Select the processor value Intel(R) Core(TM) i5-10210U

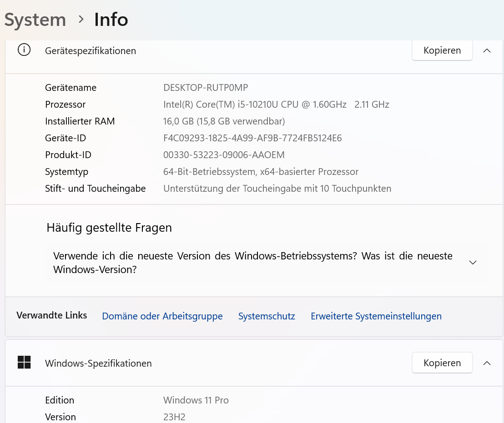[276, 105]
